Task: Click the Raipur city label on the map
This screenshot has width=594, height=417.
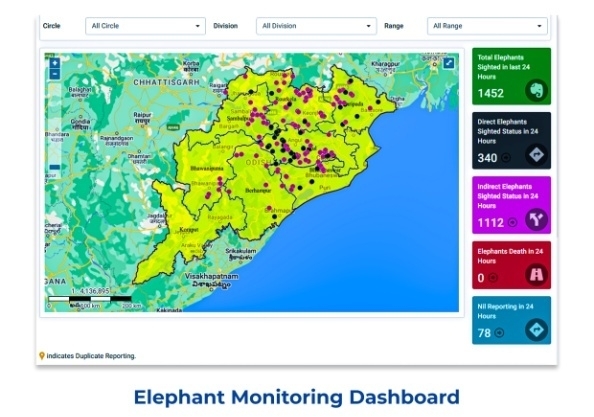Action: (x=142, y=115)
